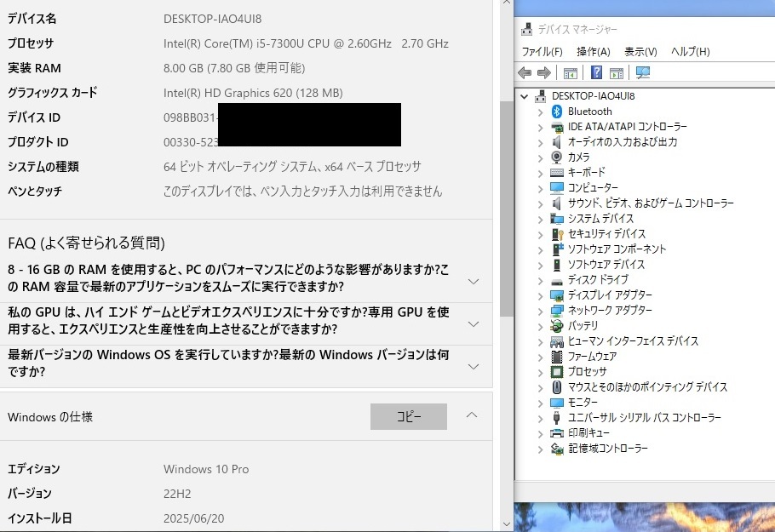Open the 表示(V) menu
Viewport: 775px width, 532px height.
(640, 51)
